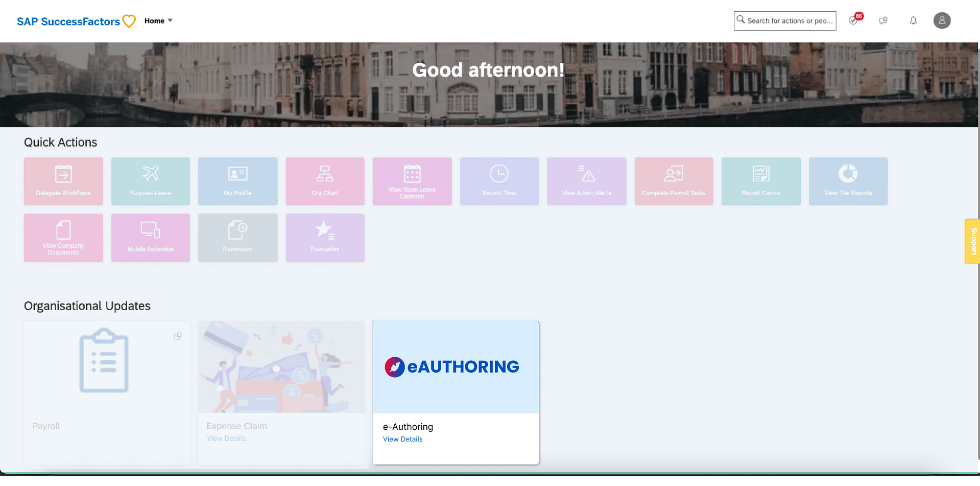The image size is (980, 486).
Task: Open View Admin Alerts tile
Action: 586,181
